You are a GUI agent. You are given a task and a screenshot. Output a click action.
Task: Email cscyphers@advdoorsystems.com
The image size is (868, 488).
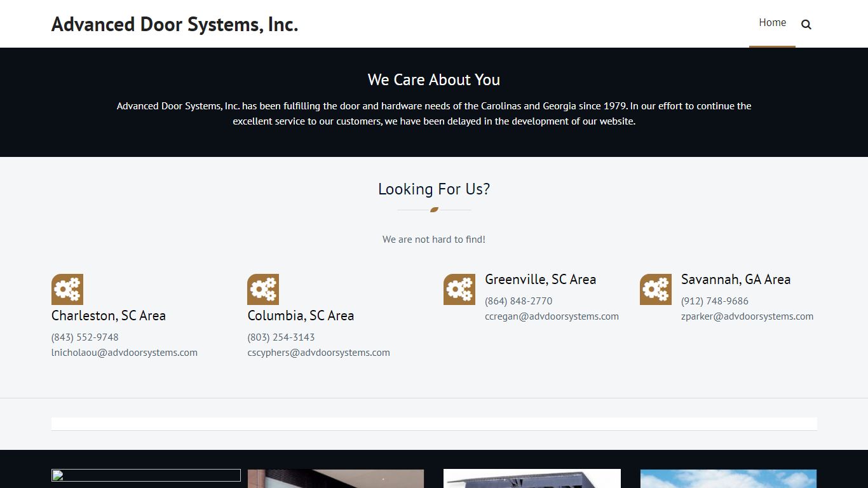tap(318, 353)
